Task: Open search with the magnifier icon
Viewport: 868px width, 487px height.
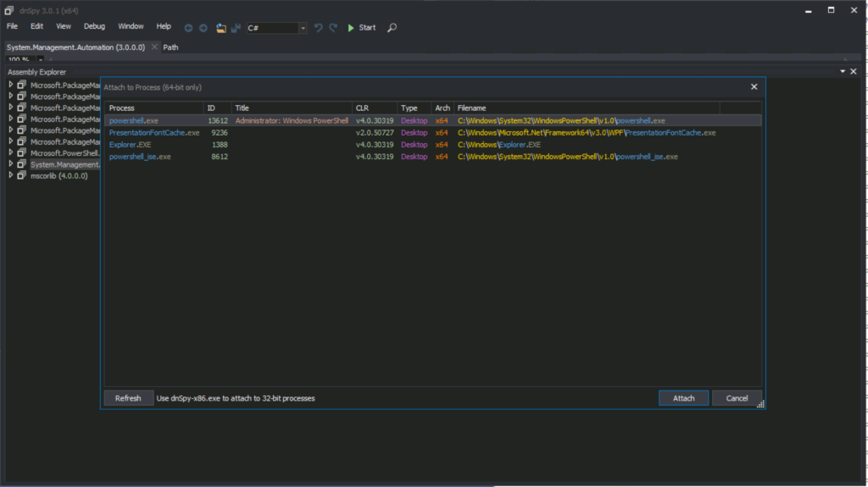Action: (x=392, y=28)
